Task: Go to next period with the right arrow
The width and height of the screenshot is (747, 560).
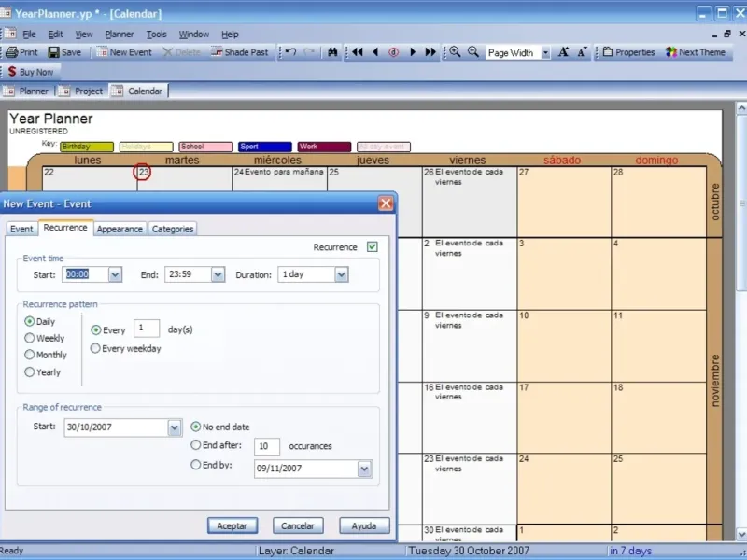Action: click(x=413, y=52)
